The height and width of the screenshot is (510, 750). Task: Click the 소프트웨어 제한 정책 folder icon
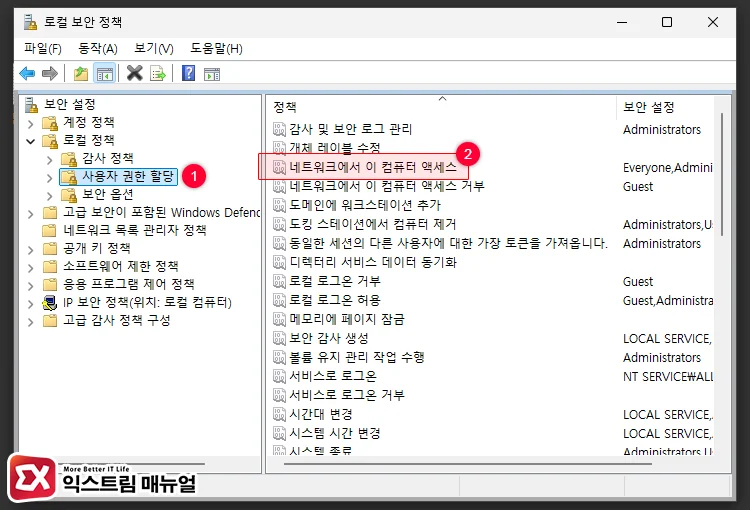50,266
